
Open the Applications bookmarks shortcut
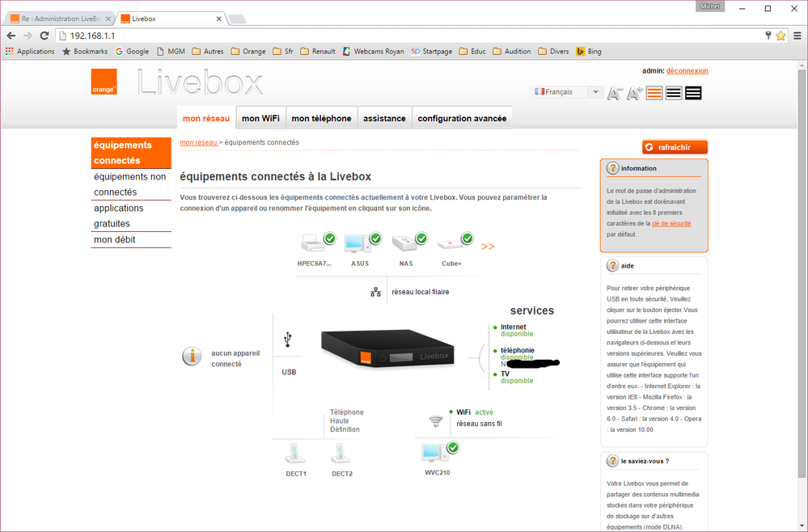click(x=30, y=52)
